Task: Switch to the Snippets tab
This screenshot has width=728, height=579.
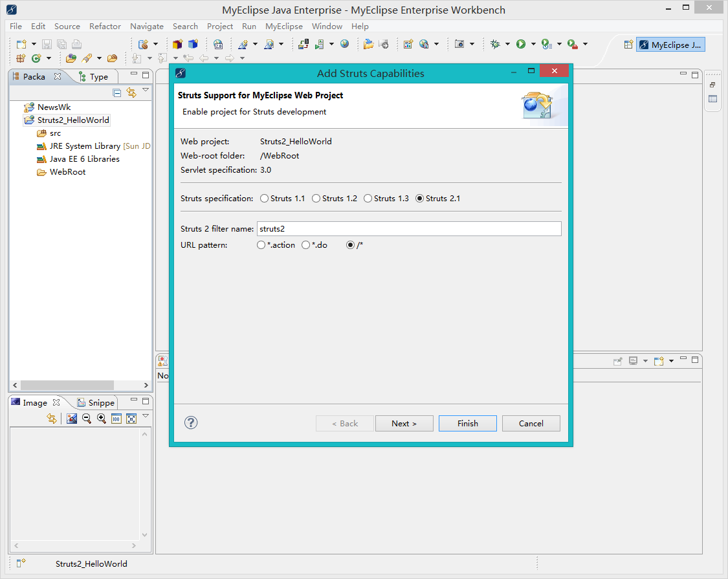Action: [x=96, y=402]
